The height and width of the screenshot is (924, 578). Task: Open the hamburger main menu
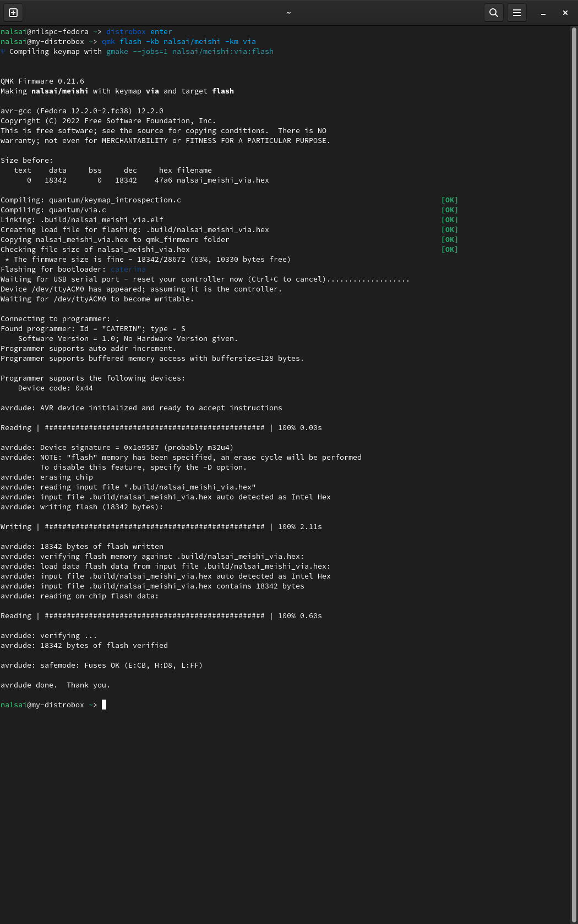click(517, 13)
